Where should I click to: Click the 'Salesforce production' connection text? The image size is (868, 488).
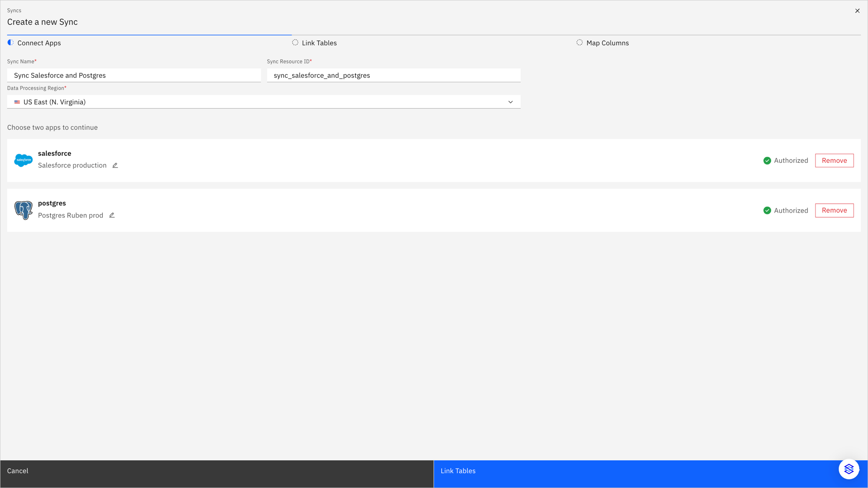(x=72, y=165)
